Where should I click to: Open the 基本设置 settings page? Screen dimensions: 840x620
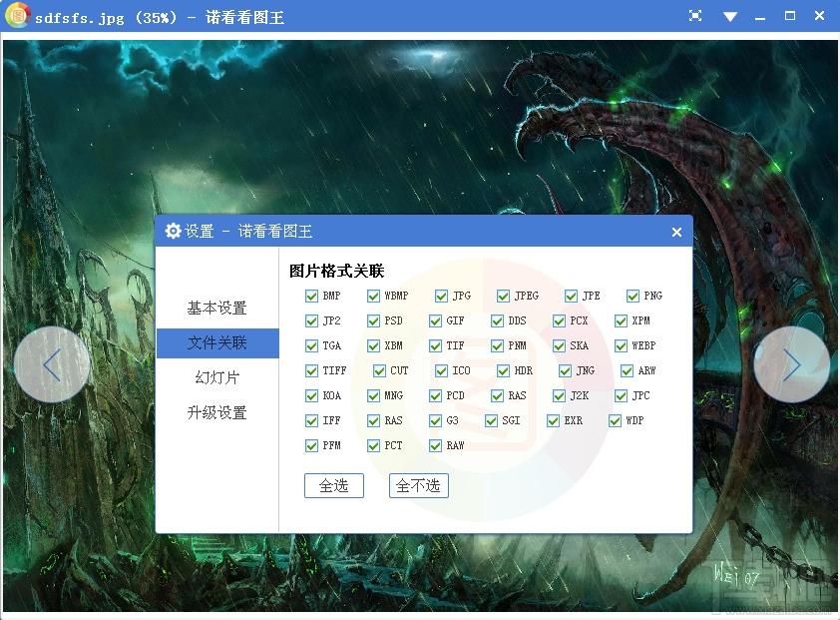216,308
